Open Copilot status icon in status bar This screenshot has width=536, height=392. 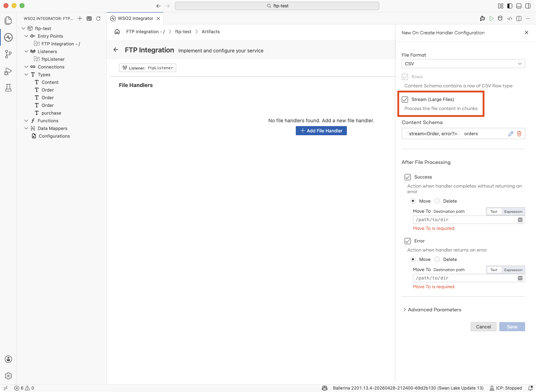tap(325, 388)
